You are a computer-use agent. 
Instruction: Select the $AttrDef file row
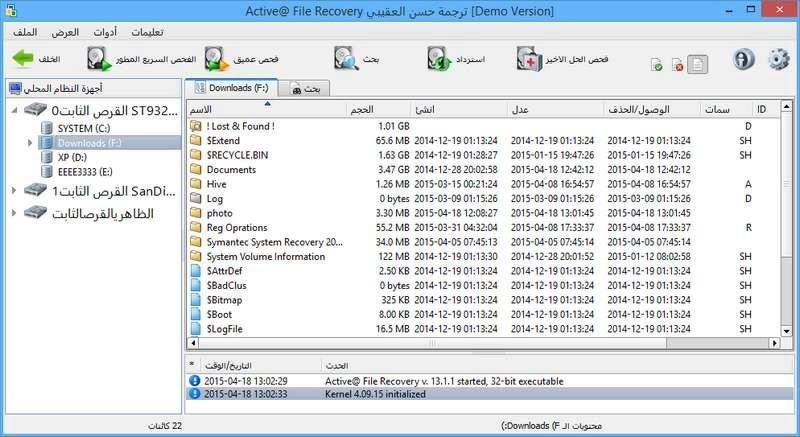tap(483, 271)
